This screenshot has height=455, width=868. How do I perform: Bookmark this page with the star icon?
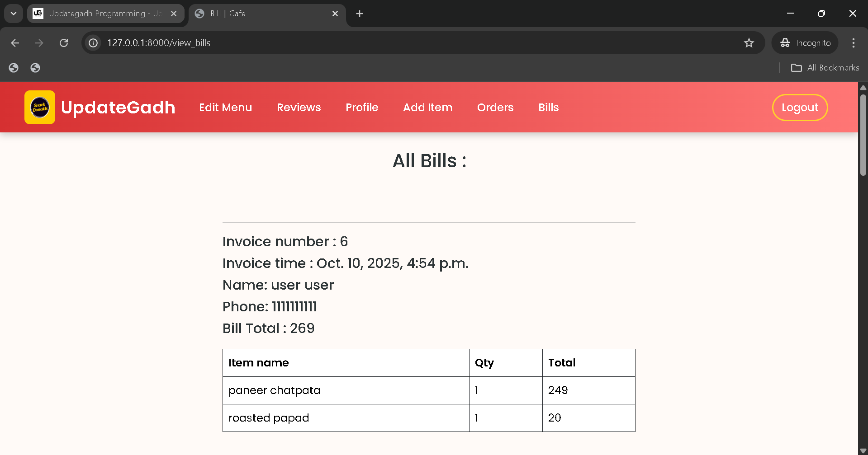pyautogui.click(x=749, y=43)
